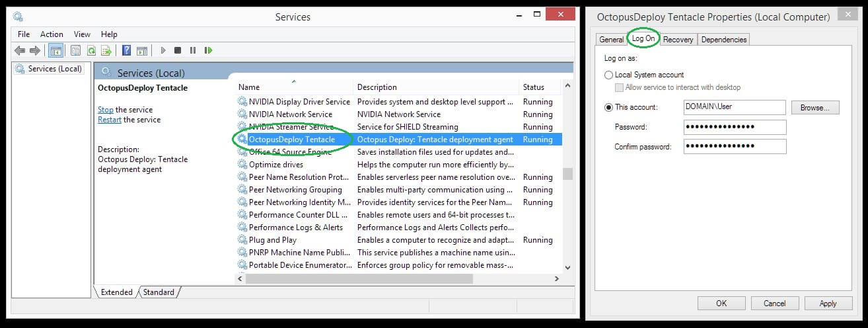Check Allow service to interact with desktop

pos(620,87)
